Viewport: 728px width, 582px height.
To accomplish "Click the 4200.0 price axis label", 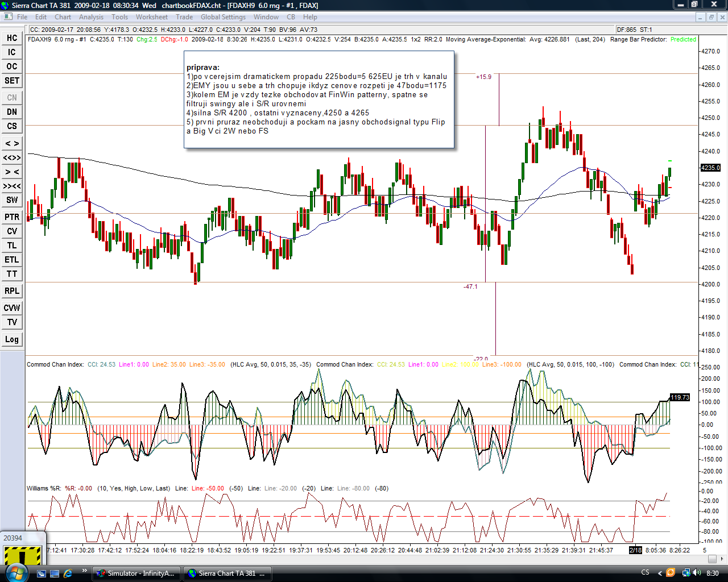I will (710, 284).
